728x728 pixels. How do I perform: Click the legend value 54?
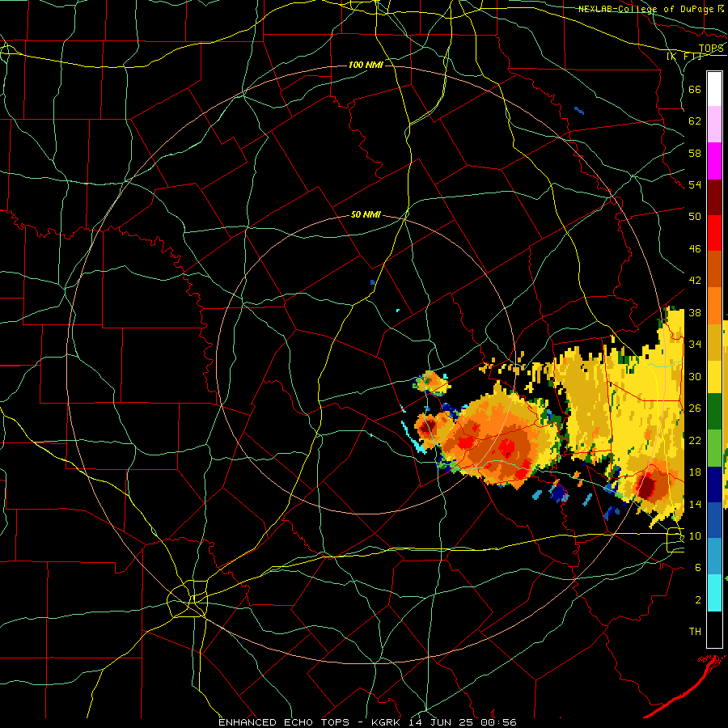pos(695,184)
